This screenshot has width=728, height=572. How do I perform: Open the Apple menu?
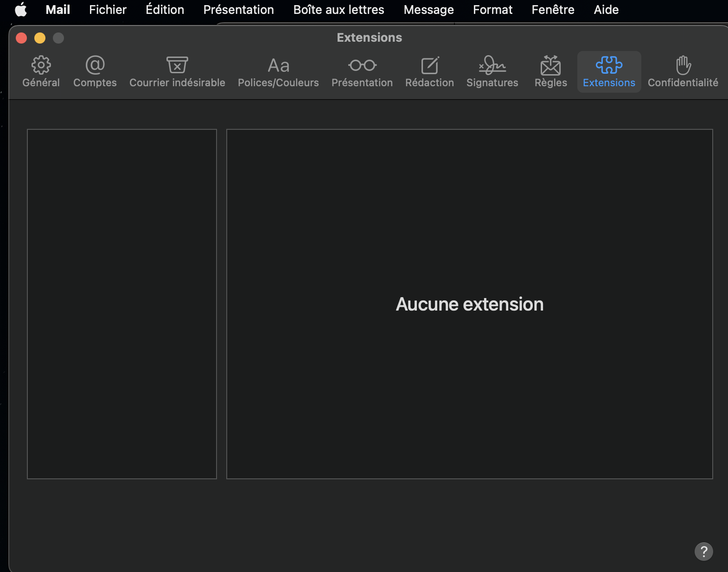click(x=21, y=10)
